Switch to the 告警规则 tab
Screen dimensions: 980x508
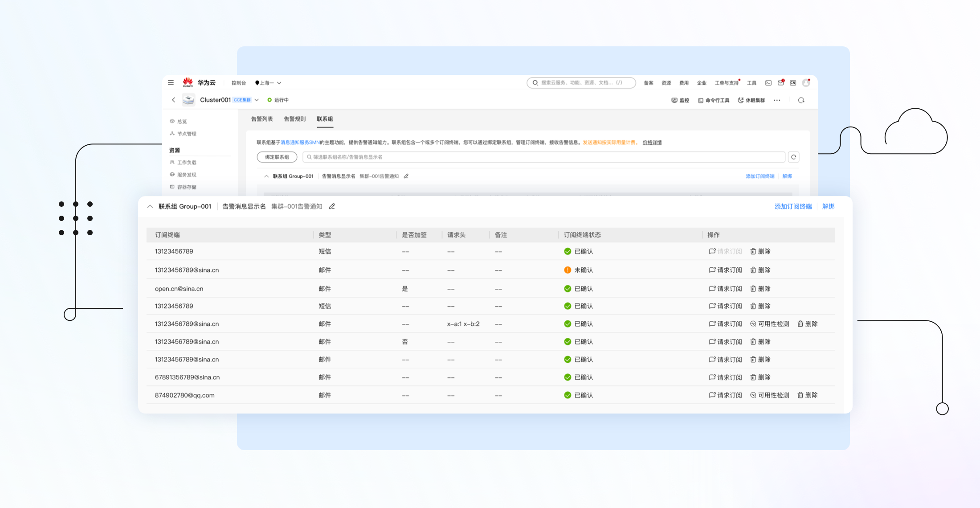coord(295,119)
